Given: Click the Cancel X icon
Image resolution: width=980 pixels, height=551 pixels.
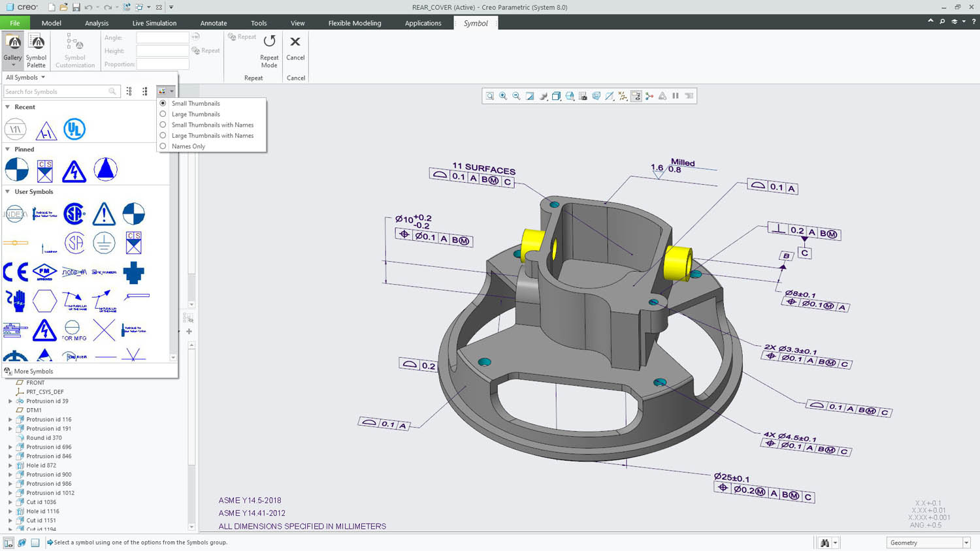Looking at the screenshot, I should coord(295,42).
